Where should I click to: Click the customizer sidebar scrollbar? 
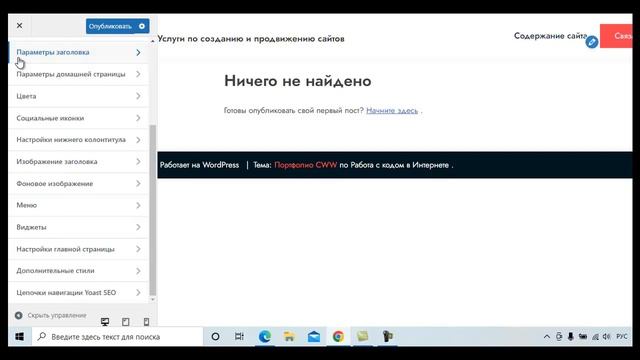coord(153,210)
